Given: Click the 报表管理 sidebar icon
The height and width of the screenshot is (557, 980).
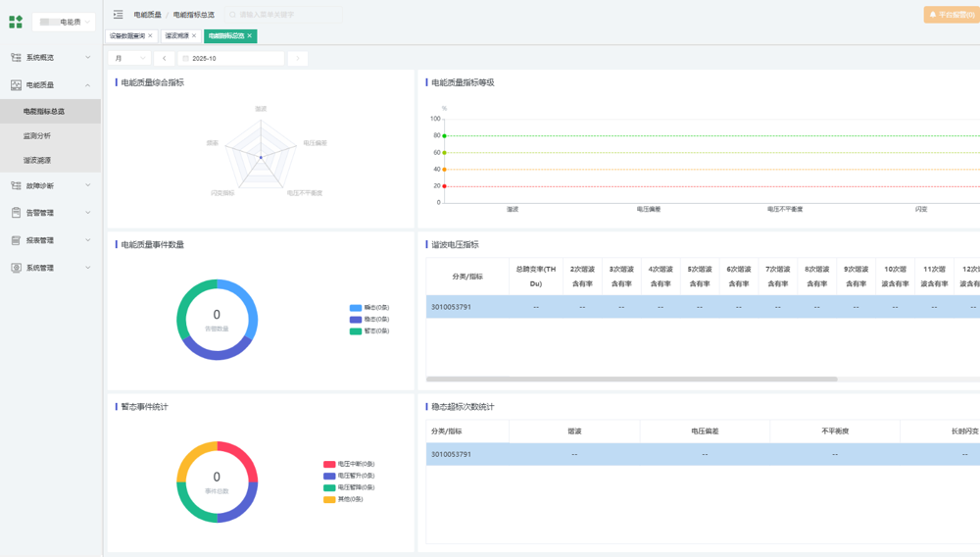Looking at the screenshot, I should coord(16,240).
